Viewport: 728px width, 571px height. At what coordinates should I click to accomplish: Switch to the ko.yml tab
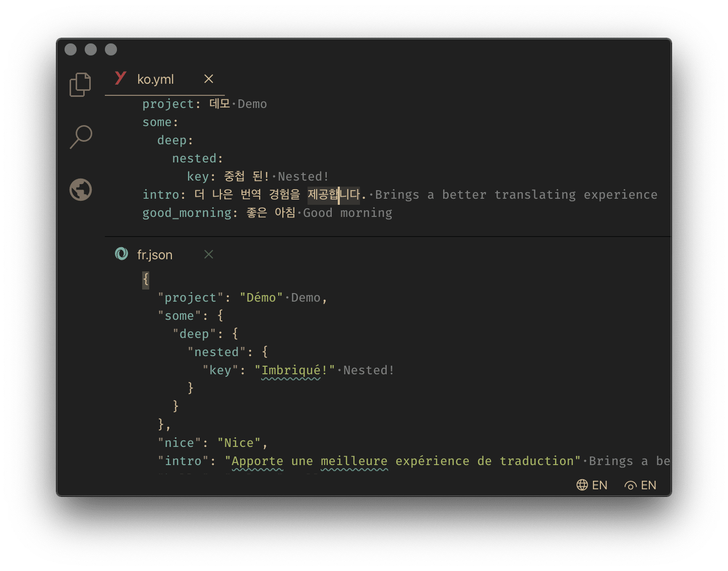(155, 79)
